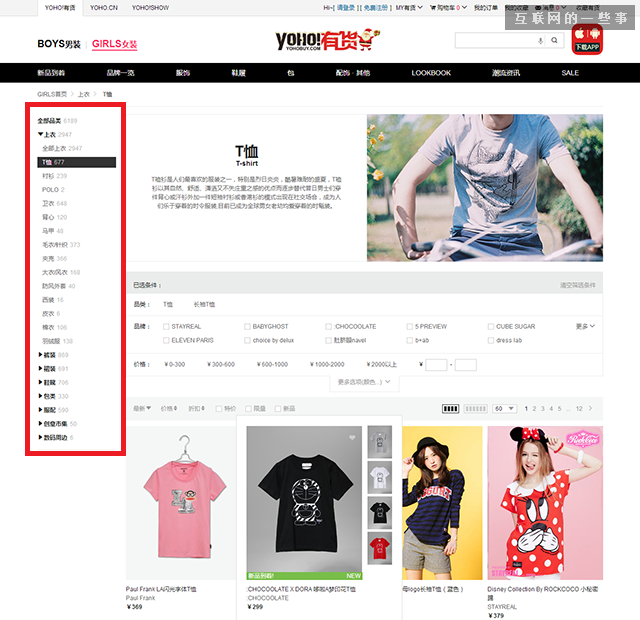Open the items-per-page 60 dropdown

(x=504, y=408)
